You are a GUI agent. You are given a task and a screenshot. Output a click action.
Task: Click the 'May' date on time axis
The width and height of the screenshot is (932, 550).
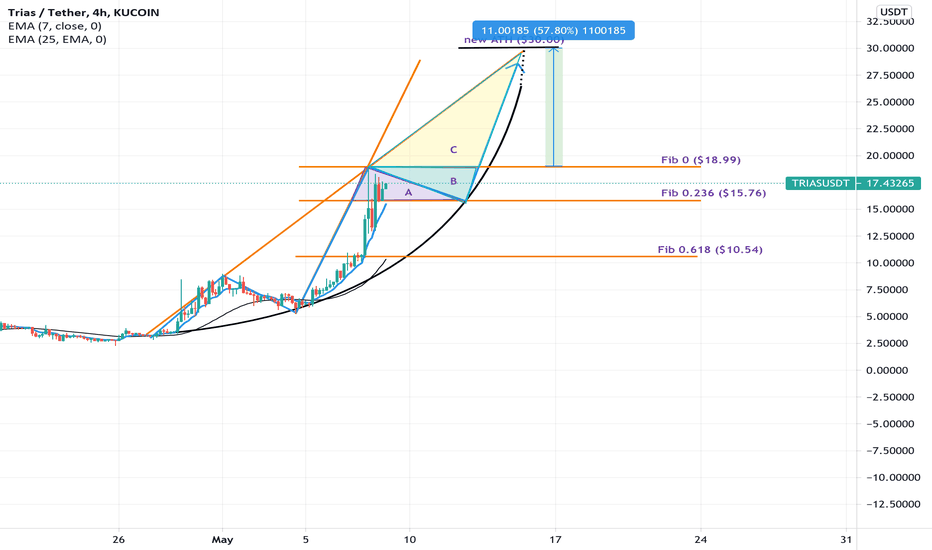click(222, 540)
